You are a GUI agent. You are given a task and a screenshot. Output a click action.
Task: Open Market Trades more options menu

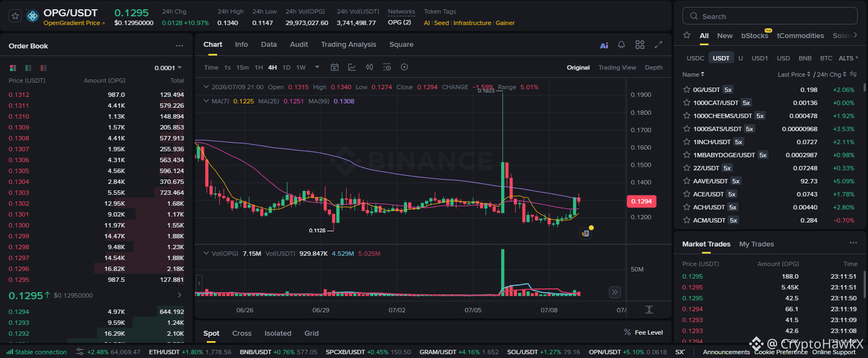[853, 243]
